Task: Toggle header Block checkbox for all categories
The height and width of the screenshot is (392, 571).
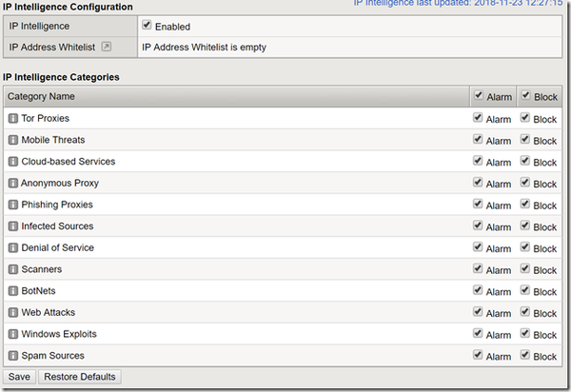Action: tap(525, 95)
